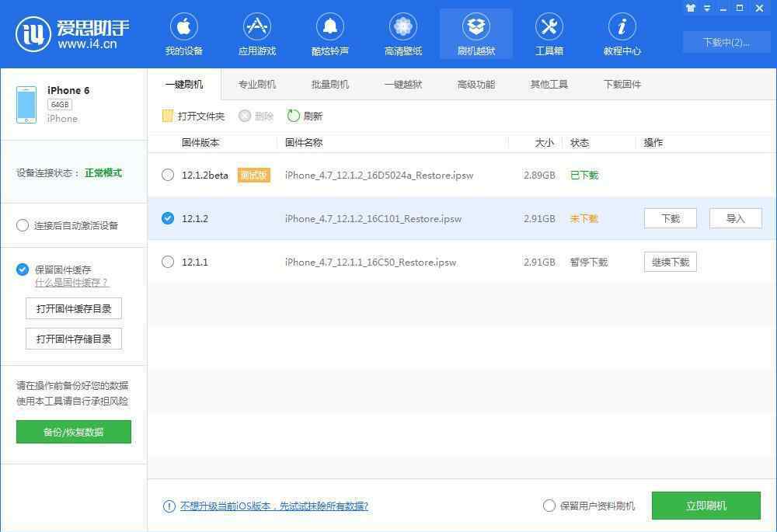Switch to 其他工具 tab

pos(549,84)
